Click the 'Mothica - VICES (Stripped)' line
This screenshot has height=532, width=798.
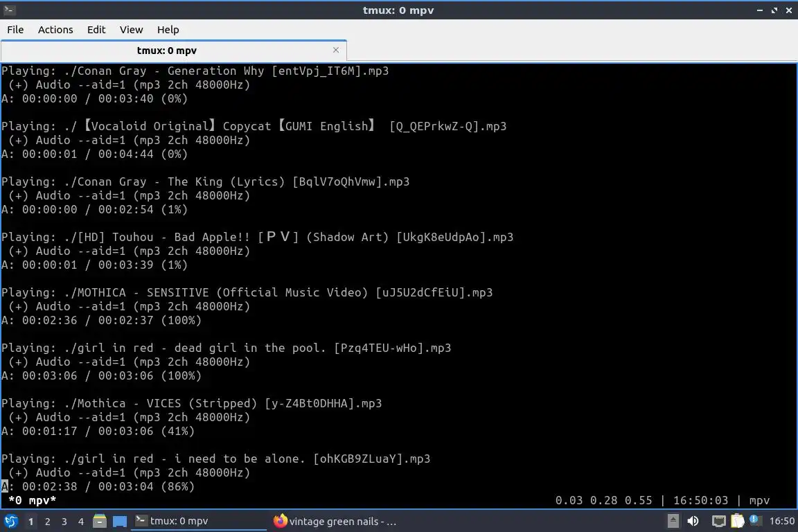click(191, 404)
